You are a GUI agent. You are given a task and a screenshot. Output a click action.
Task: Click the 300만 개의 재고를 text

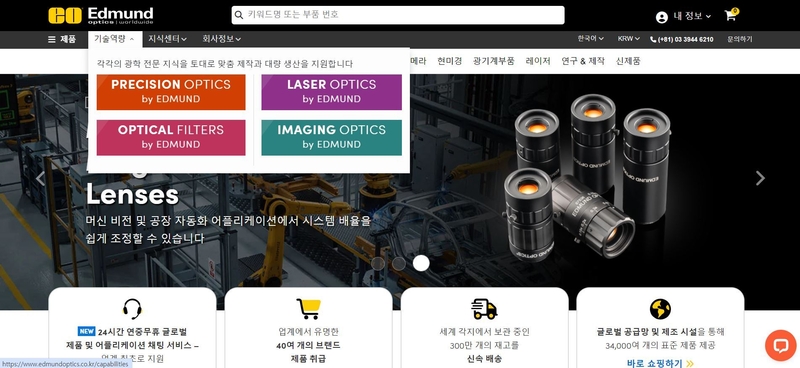pyautogui.click(x=484, y=346)
